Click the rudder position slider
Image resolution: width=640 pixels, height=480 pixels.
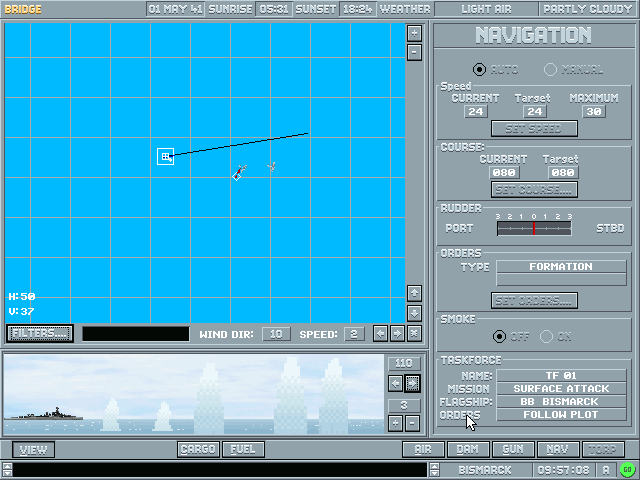[x=534, y=229]
